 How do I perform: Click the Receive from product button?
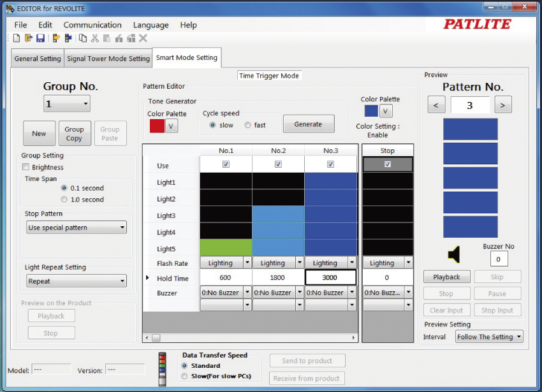tap(306, 378)
